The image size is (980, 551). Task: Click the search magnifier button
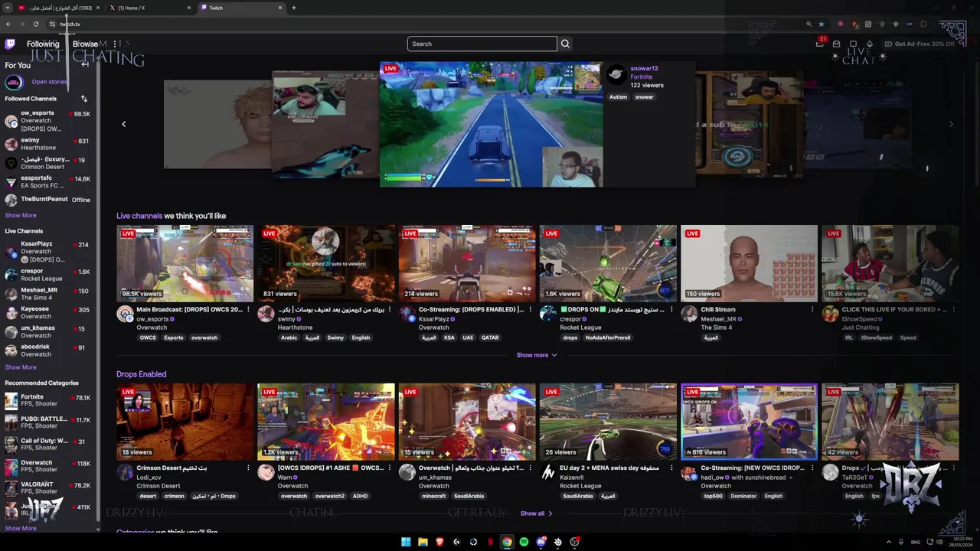tap(565, 44)
